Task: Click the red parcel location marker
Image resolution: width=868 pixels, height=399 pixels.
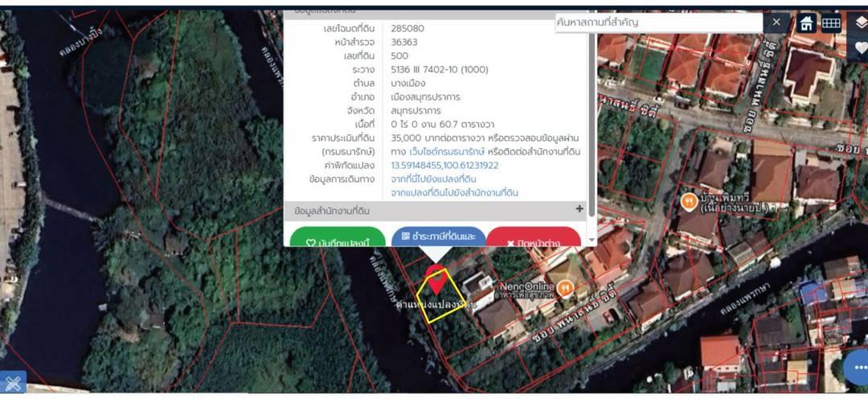Action: 436,279
